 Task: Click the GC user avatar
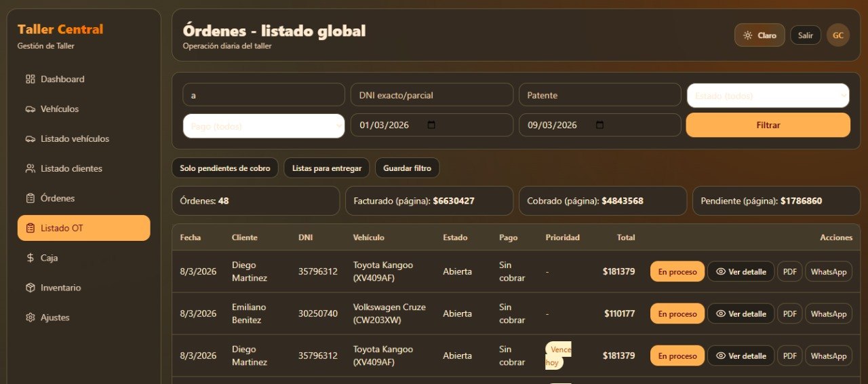click(x=837, y=35)
